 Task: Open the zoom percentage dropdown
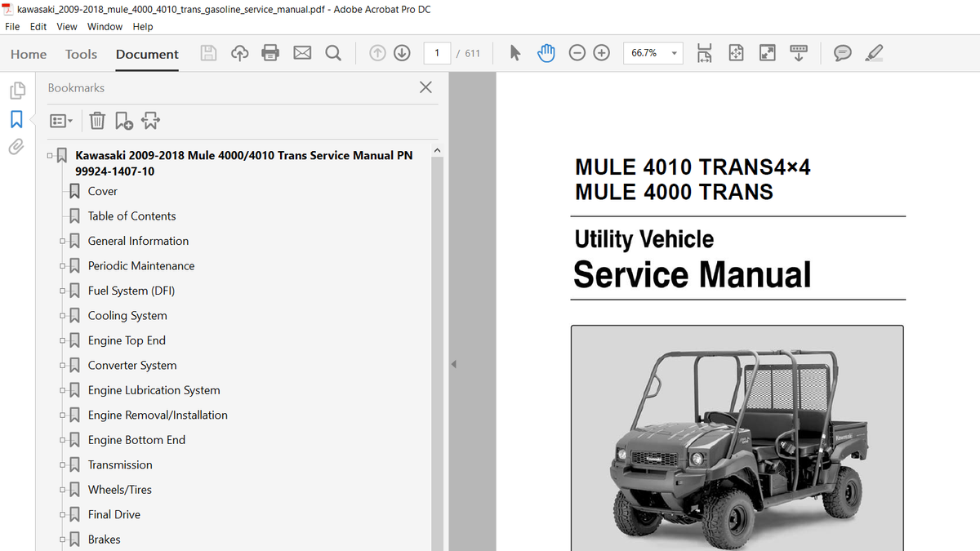[x=675, y=53]
